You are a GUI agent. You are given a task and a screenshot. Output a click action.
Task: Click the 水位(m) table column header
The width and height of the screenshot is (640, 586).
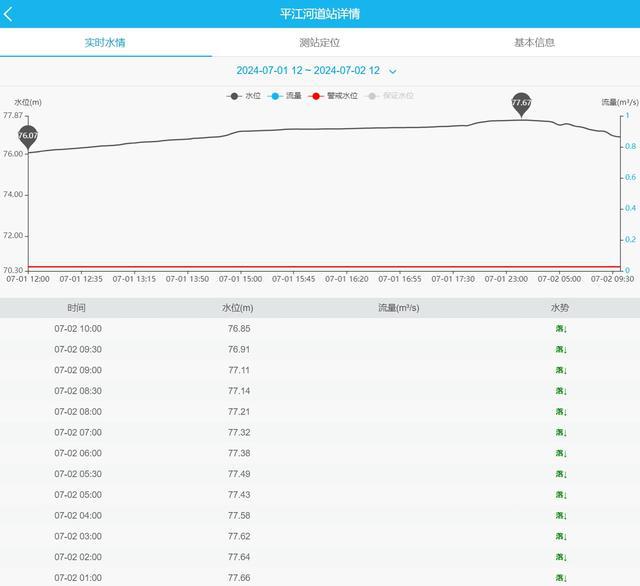(x=238, y=308)
